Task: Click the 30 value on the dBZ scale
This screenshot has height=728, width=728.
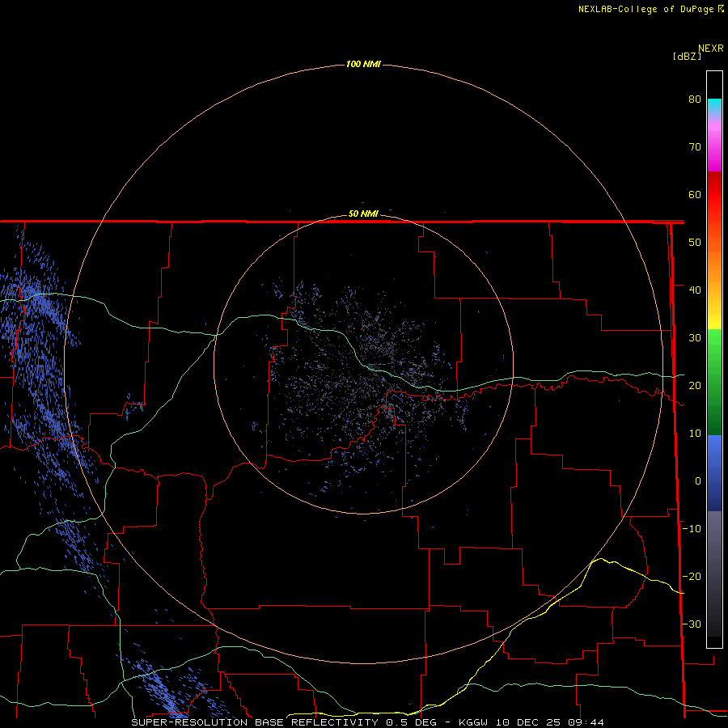Action: 695,338
